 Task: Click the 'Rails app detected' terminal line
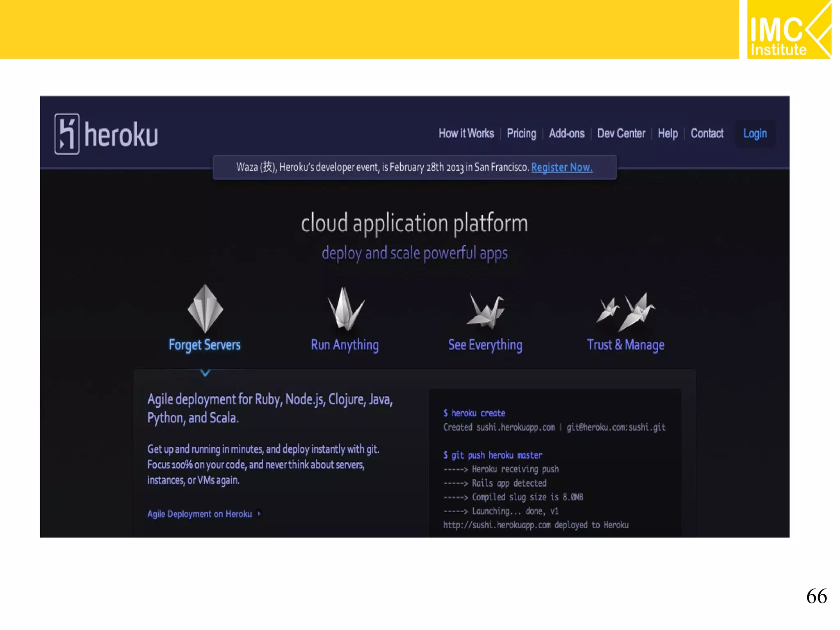tap(495, 483)
